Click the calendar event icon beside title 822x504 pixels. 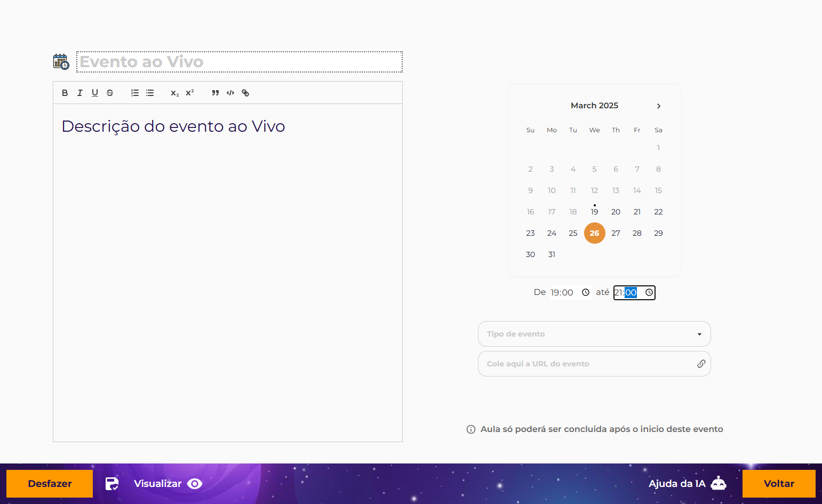coord(61,62)
